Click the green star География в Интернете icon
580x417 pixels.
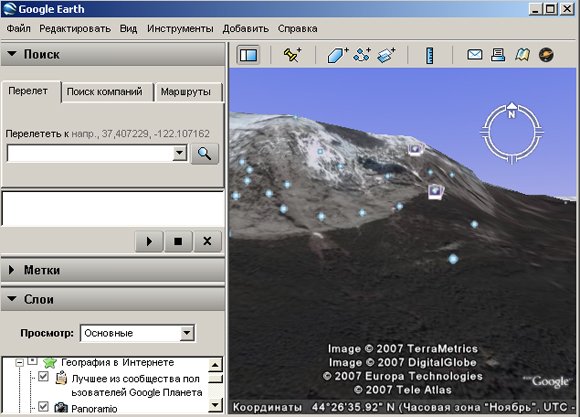(50, 362)
